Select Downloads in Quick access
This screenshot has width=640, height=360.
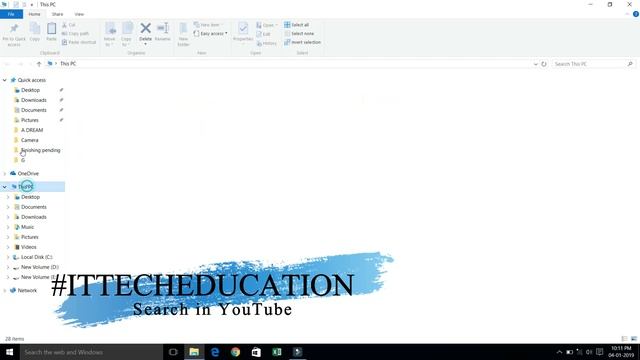click(33, 100)
